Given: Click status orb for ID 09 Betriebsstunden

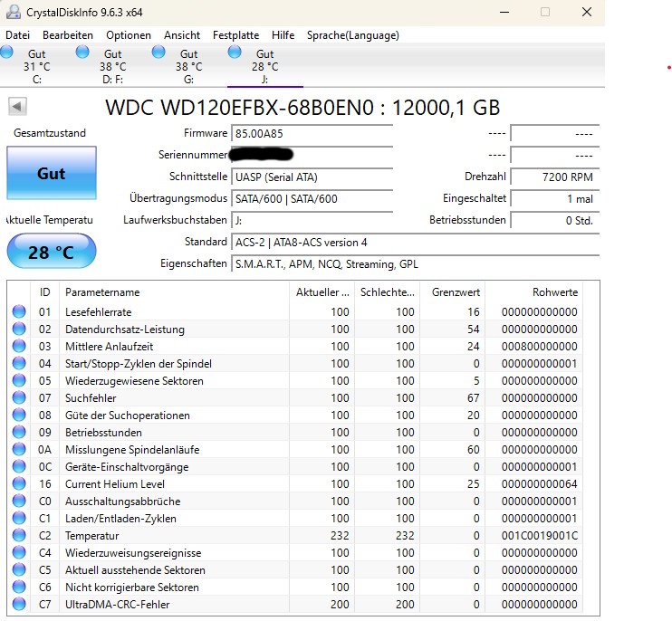Looking at the screenshot, I should coord(19,432).
